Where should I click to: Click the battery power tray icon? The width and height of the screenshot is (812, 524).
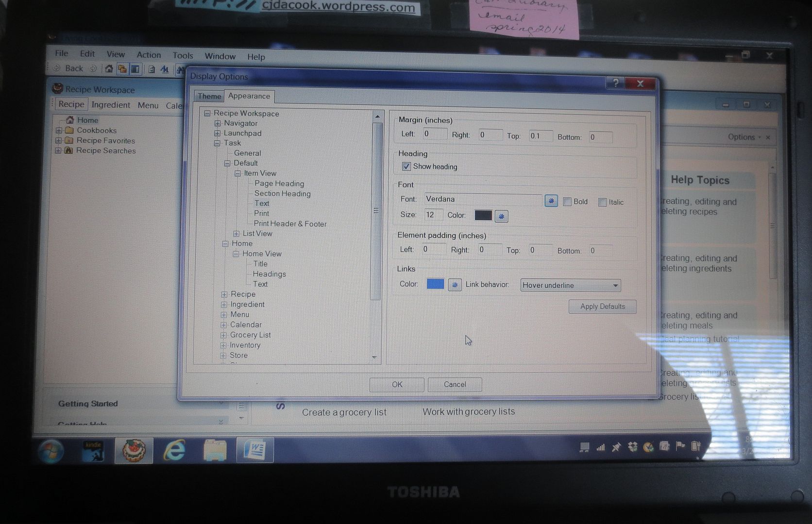click(696, 445)
